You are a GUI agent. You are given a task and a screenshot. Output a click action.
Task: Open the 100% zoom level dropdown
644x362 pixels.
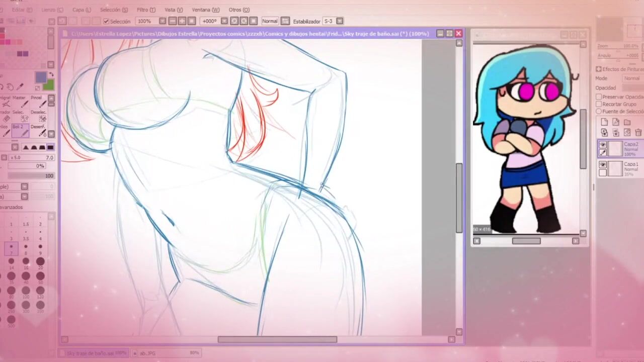coord(163,21)
